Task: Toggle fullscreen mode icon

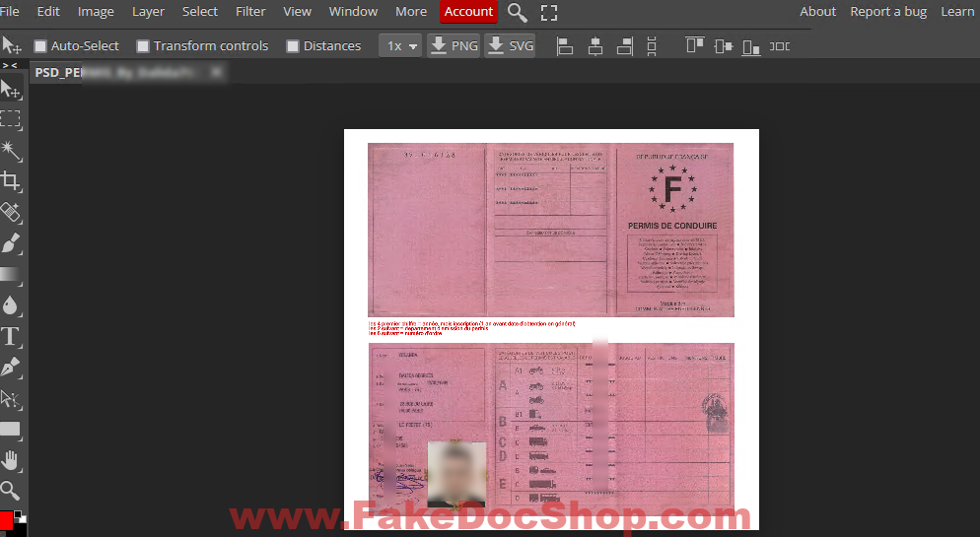Action: pyautogui.click(x=549, y=12)
